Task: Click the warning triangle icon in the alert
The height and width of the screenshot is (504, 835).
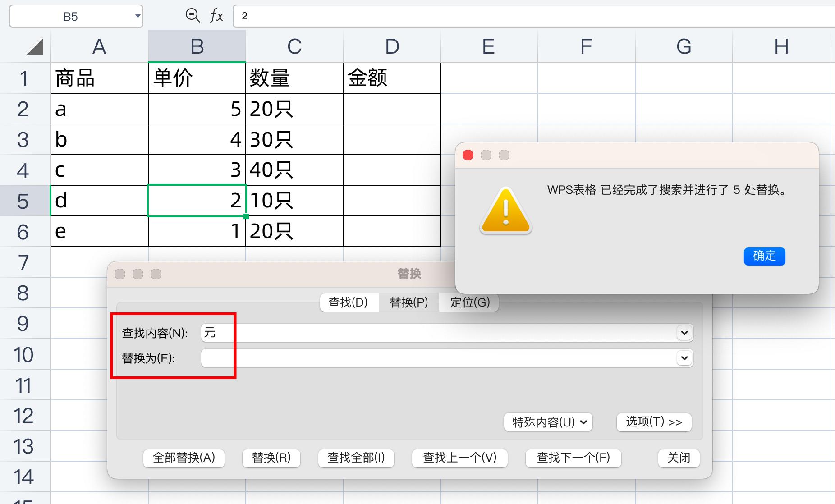Action: (x=505, y=212)
